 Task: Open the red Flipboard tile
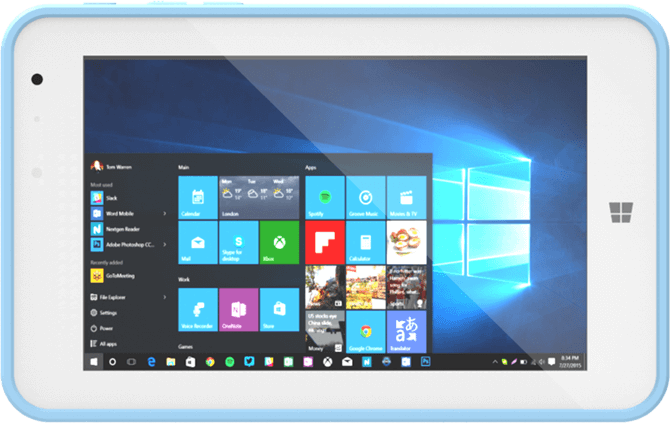(325, 242)
